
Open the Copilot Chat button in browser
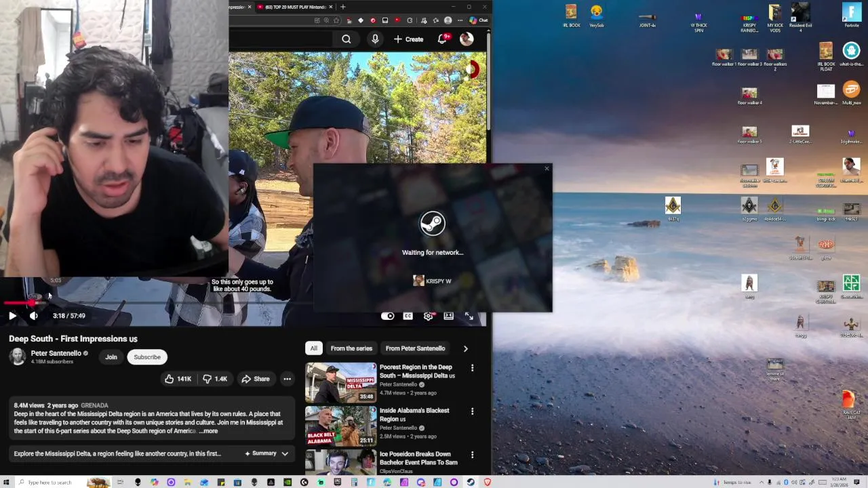tap(479, 20)
